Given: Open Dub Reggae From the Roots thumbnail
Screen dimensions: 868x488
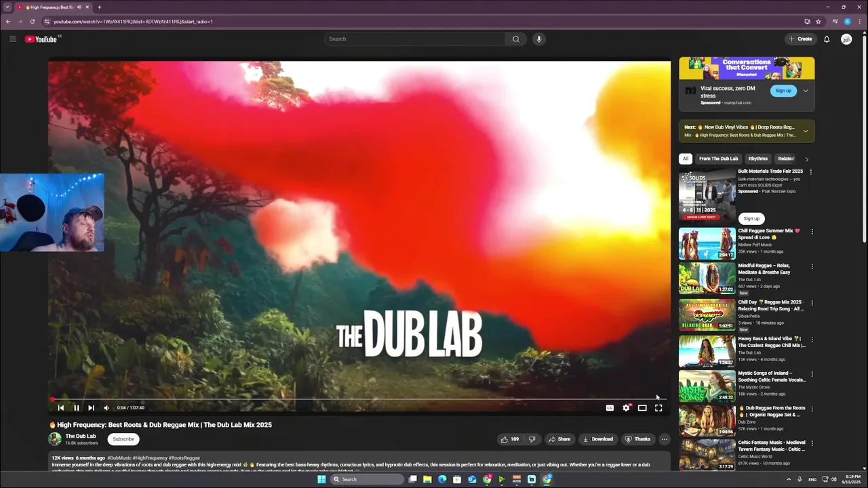Looking at the screenshot, I should pyautogui.click(x=707, y=421).
